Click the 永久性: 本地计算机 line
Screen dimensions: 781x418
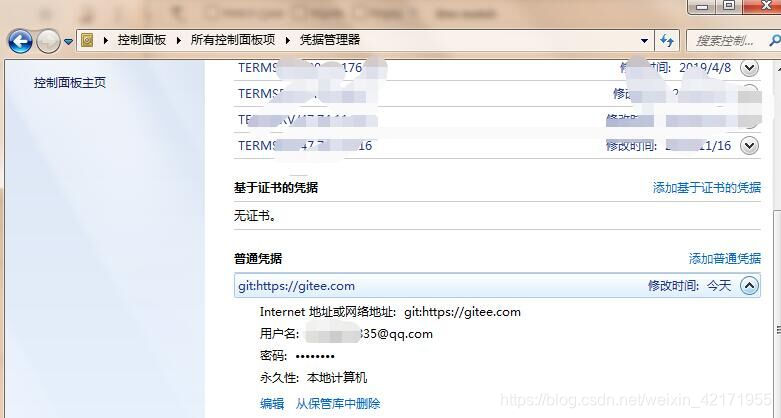(x=313, y=378)
